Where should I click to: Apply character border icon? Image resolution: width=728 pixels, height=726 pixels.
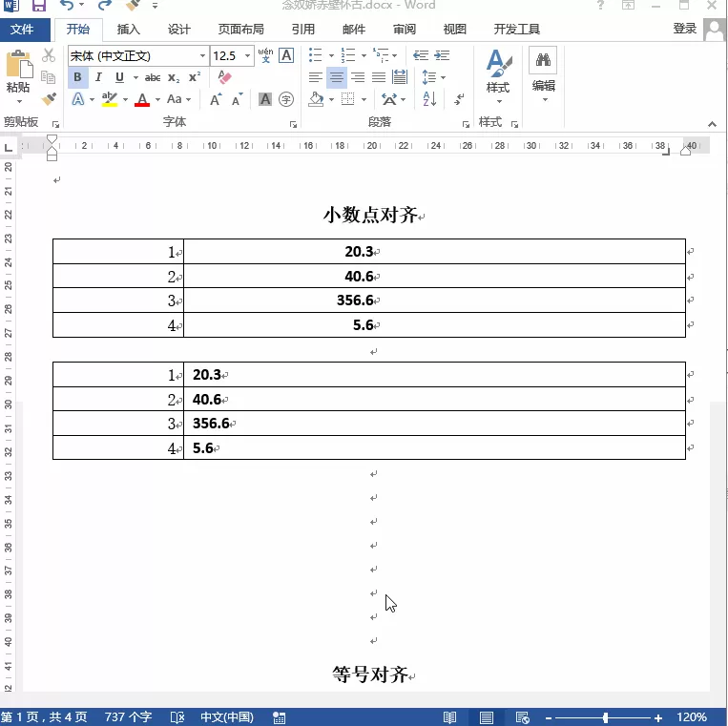coord(286,55)
